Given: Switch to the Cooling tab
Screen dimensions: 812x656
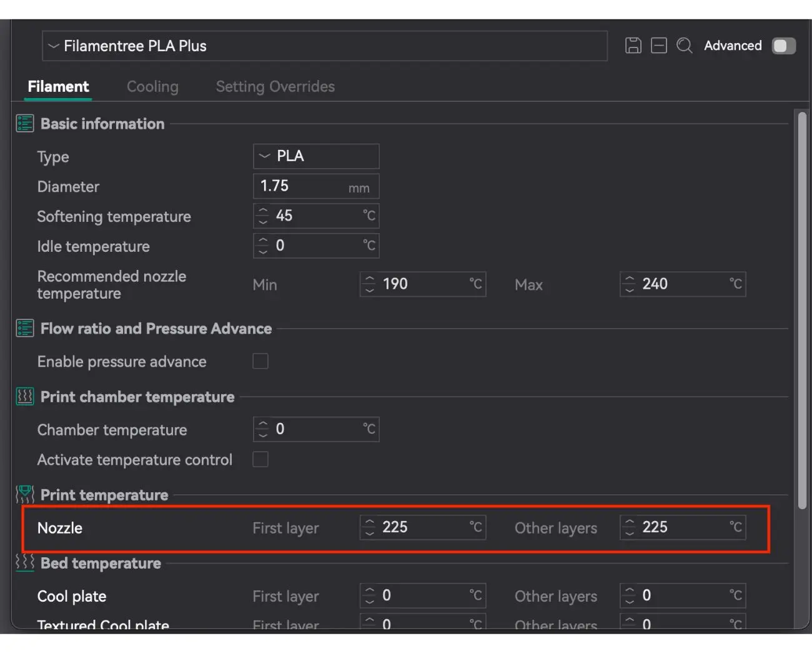Looking at the screenshot, I should 152,87.
